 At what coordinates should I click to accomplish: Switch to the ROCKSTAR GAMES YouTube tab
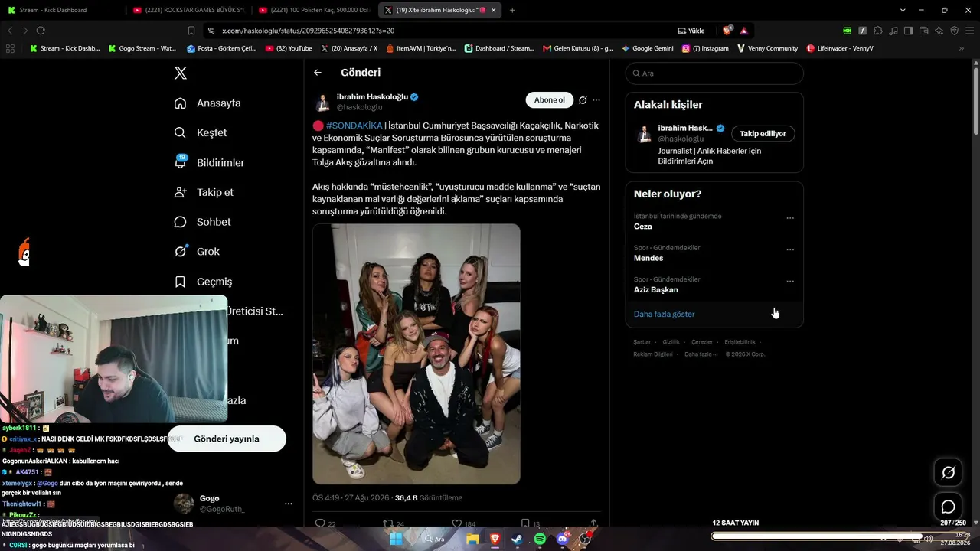coord(188,10)
